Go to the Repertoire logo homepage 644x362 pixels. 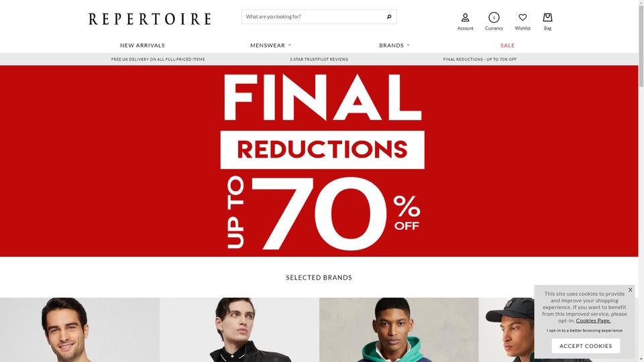tap(150, 19)
